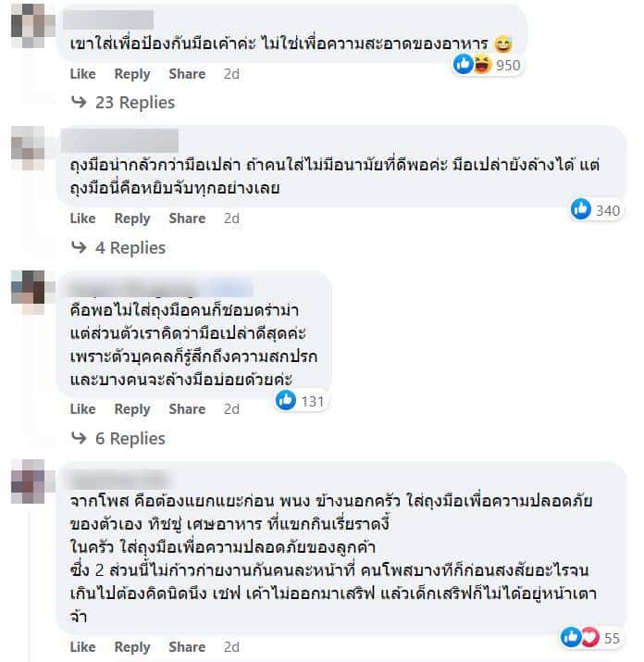The height and width of the screenshot is (662, 644).
Task: Click like reaction icon showing 340
Action: point(581,209)
